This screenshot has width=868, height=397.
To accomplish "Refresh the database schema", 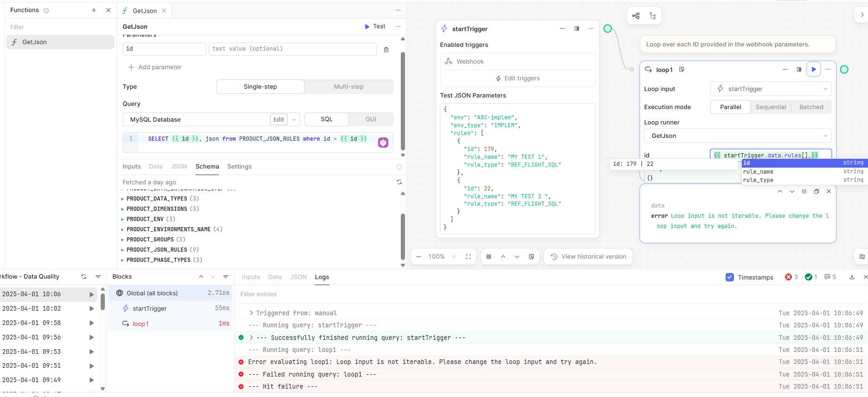I will pyautogui.click(x=399, y=182).
